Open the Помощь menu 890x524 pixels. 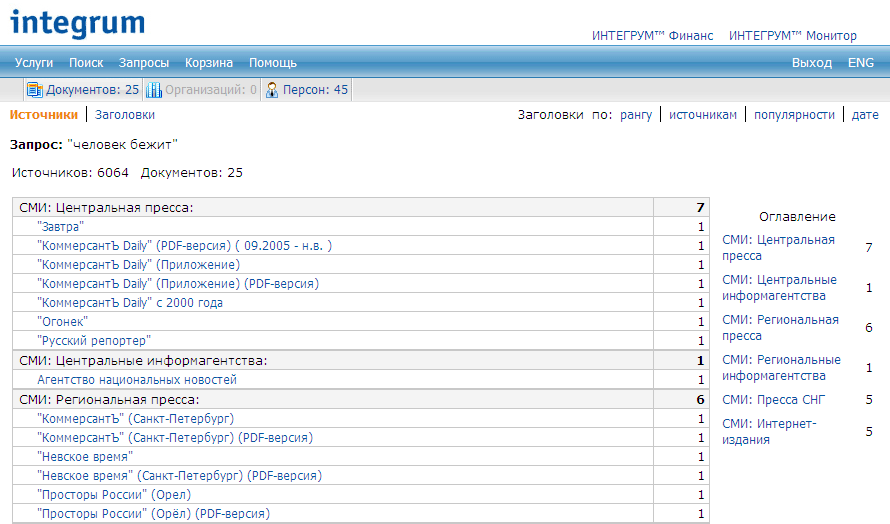coord(273,62)
